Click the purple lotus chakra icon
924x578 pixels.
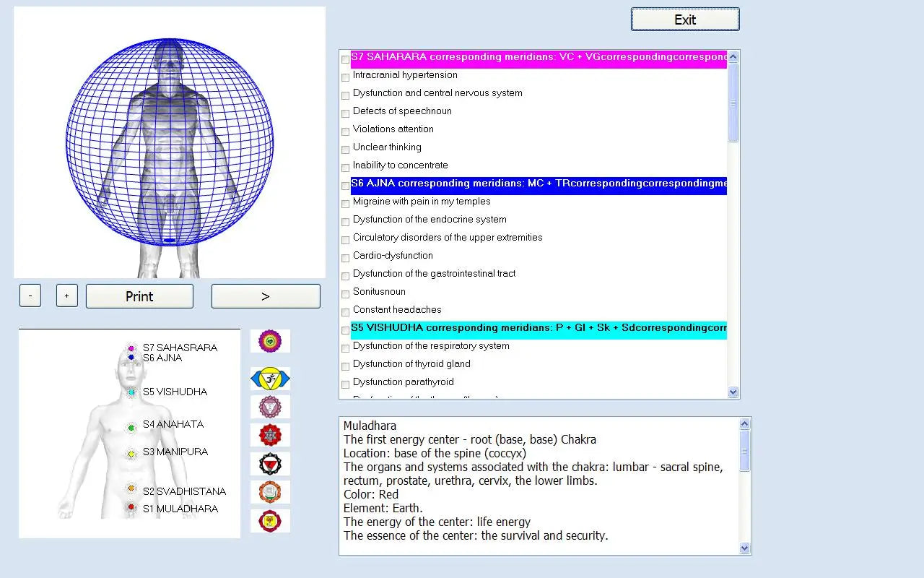(270, 341)
